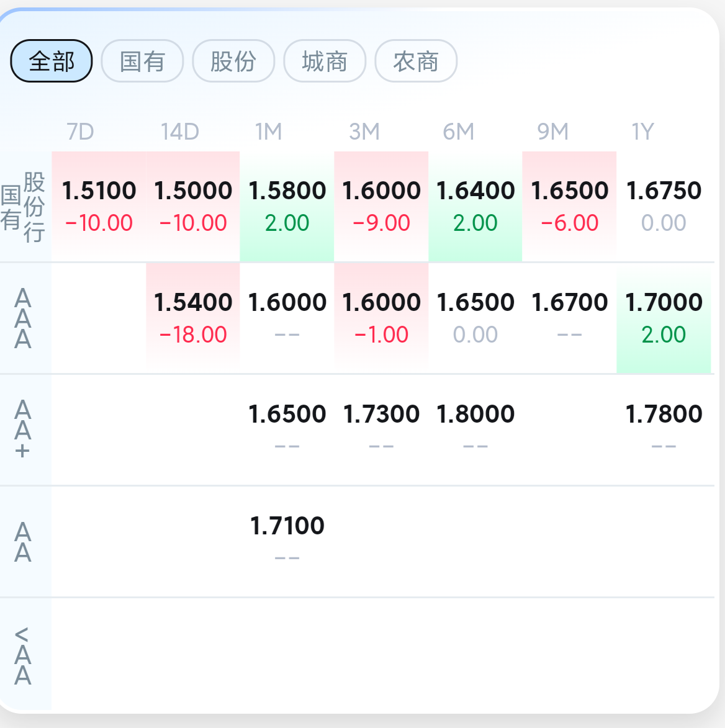This screenshot has width=725, height=728.
Task: Click the AA+ 1Y 1.7800 cell
Action: 664,429
